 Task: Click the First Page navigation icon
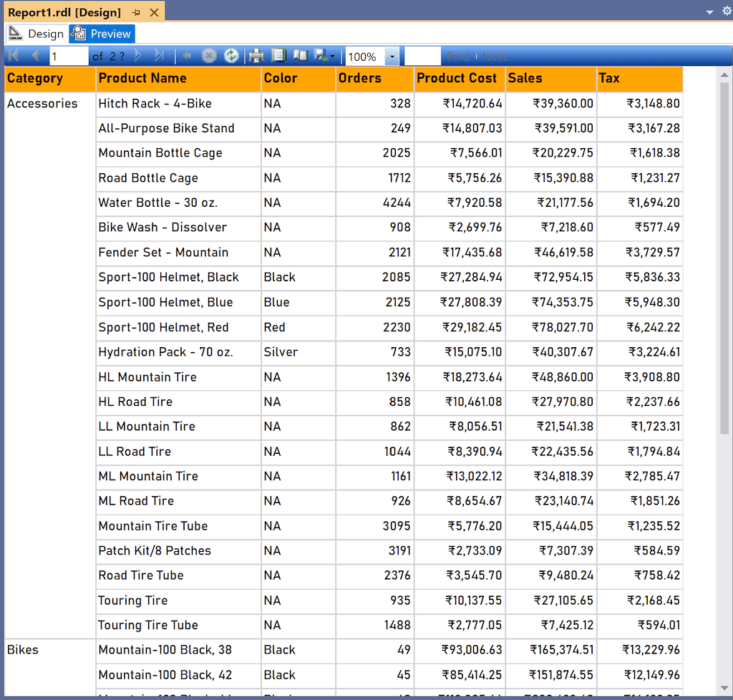[x=13, y=56]
